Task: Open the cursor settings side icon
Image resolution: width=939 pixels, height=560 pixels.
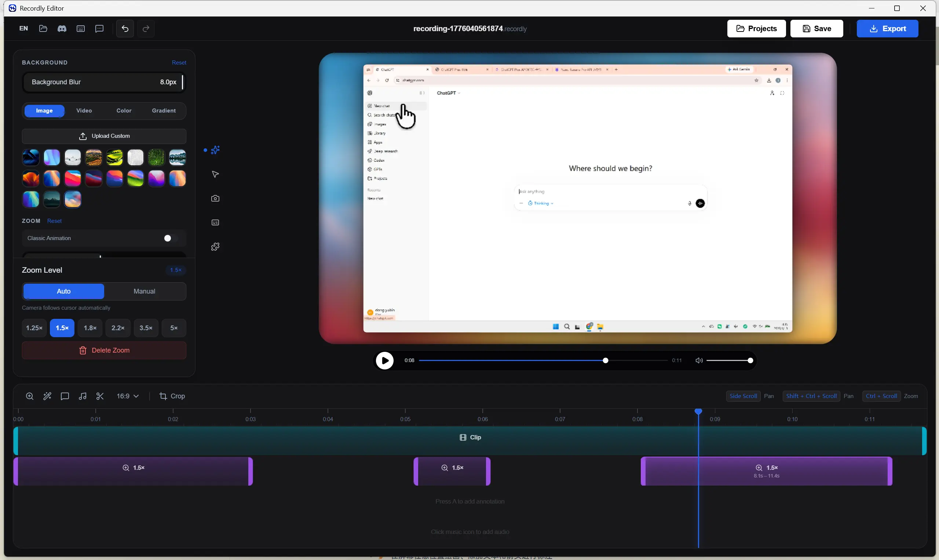Action: tap(215, 174)
